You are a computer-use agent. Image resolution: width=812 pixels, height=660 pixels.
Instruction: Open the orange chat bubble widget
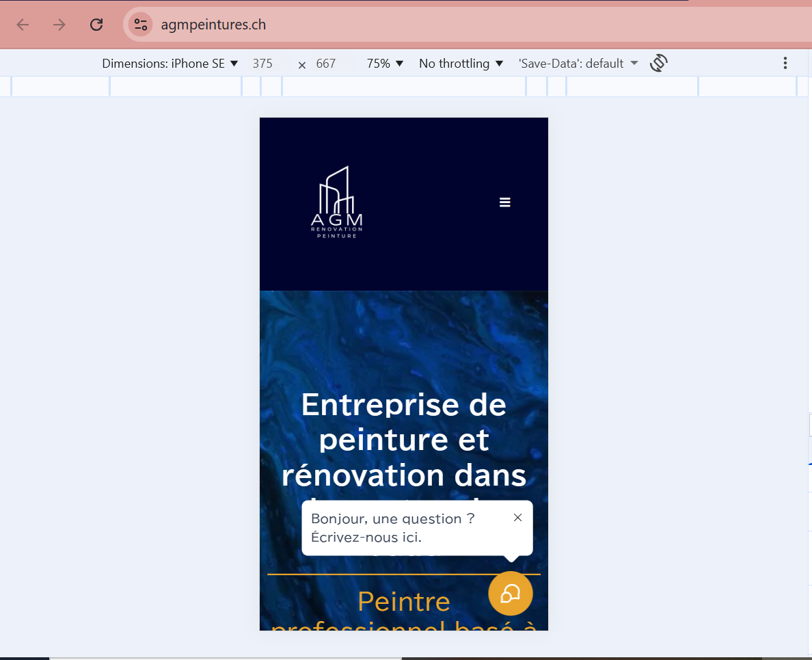click(510, 594)
